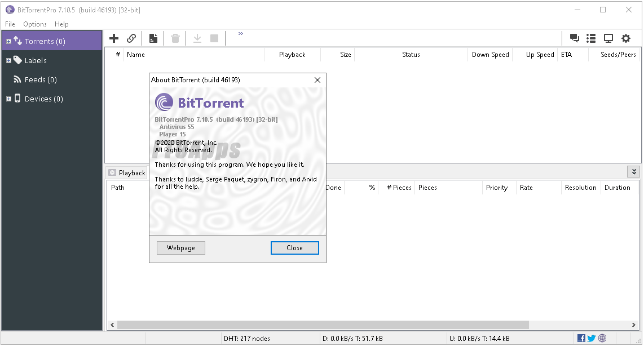
Task: Click the Path column header
Action: pyautogui.click(x=118, y=188)
